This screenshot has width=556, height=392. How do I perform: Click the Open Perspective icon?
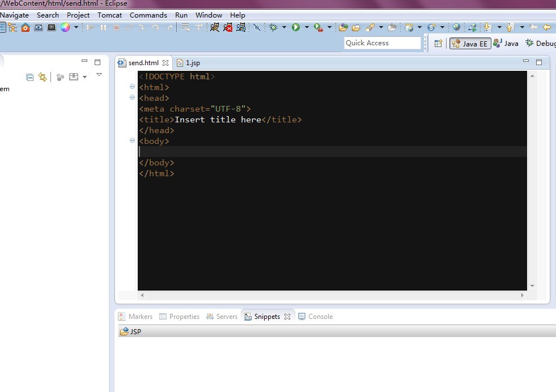click(438, 43)
